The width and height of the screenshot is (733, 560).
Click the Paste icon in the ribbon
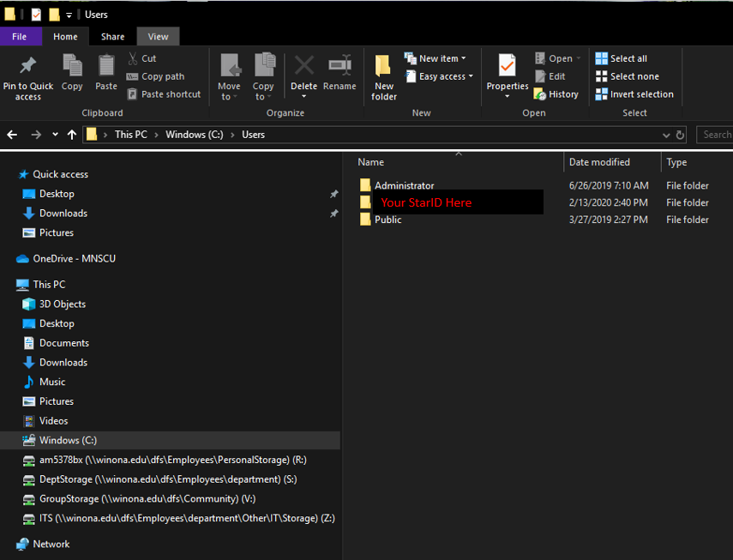click(x=106, y=66)
